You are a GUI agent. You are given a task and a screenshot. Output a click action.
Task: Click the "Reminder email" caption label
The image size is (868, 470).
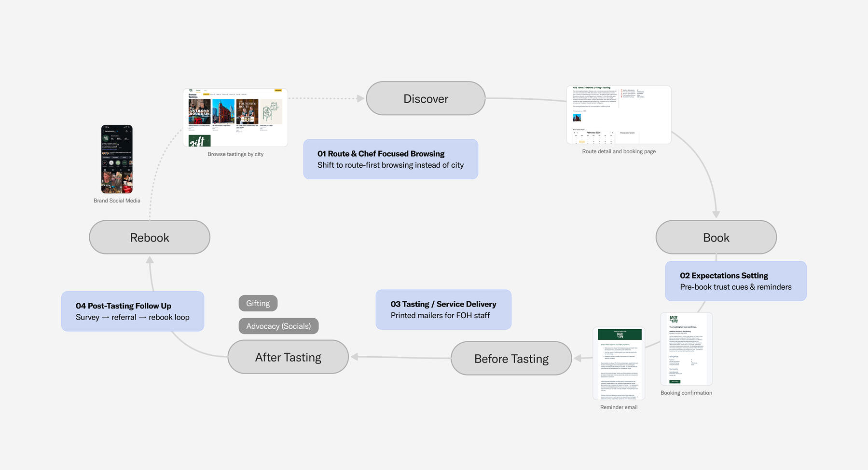tap(619, 407)
